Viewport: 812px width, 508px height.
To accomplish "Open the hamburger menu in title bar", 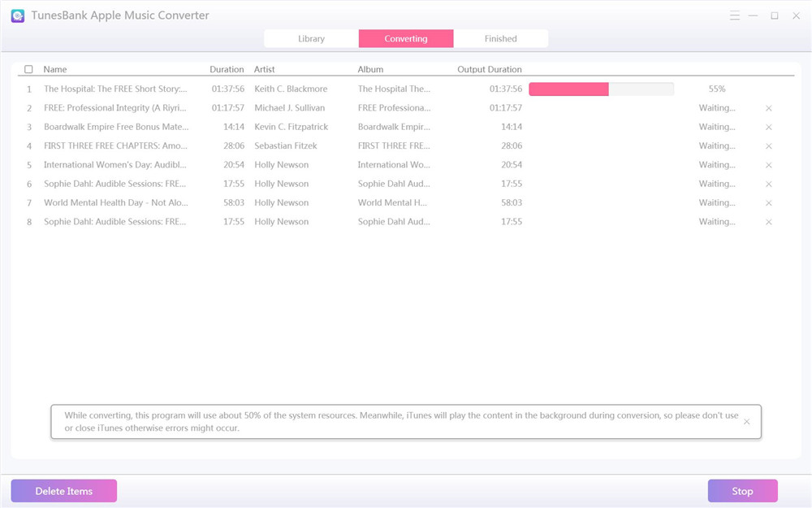I will [734, 15].
